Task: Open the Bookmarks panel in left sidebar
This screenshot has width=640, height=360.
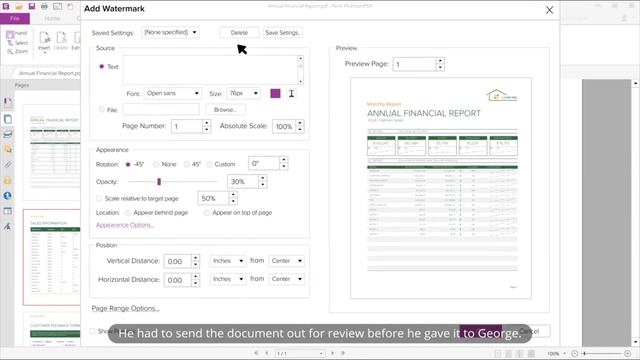Action: [7, 102]
